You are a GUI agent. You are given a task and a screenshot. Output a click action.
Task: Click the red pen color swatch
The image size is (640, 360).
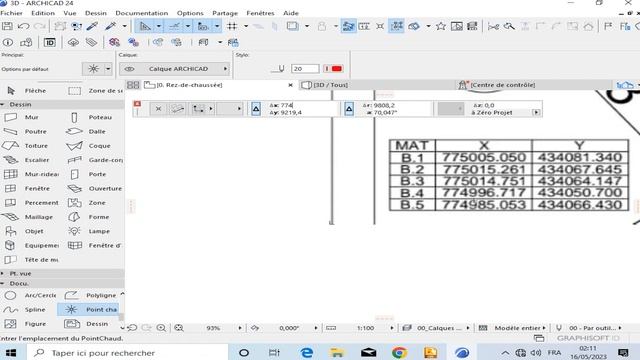pyautogui.click(x=337, y=69)
